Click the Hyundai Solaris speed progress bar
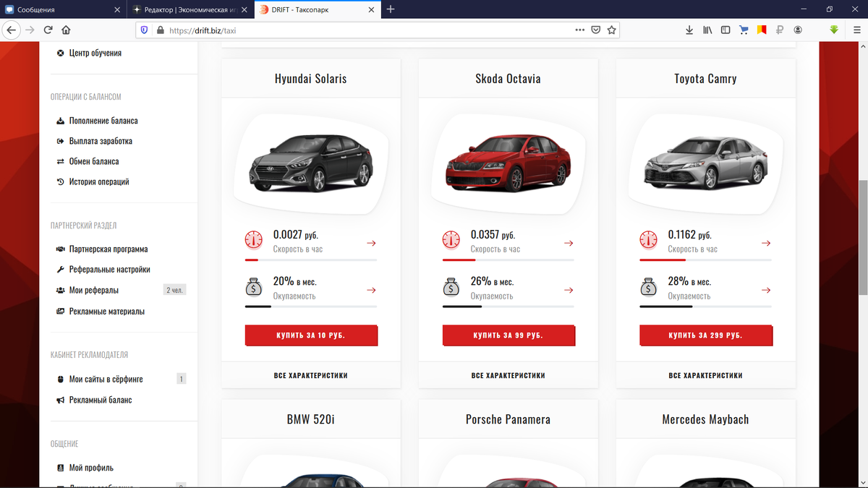The width and height of the screenshot is (868, 488). pyautogui.click(x=311, y=260)
